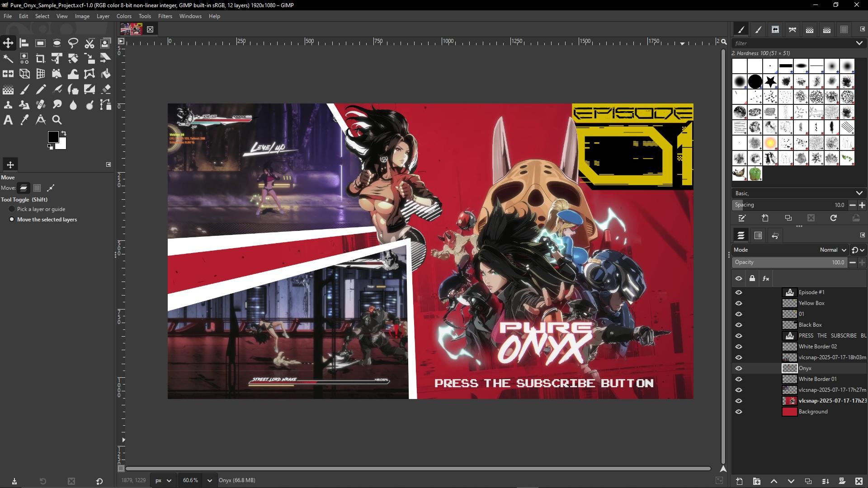The image size is (868, 488).
Task: Open the layers dock tab menu
Action: 862,235
